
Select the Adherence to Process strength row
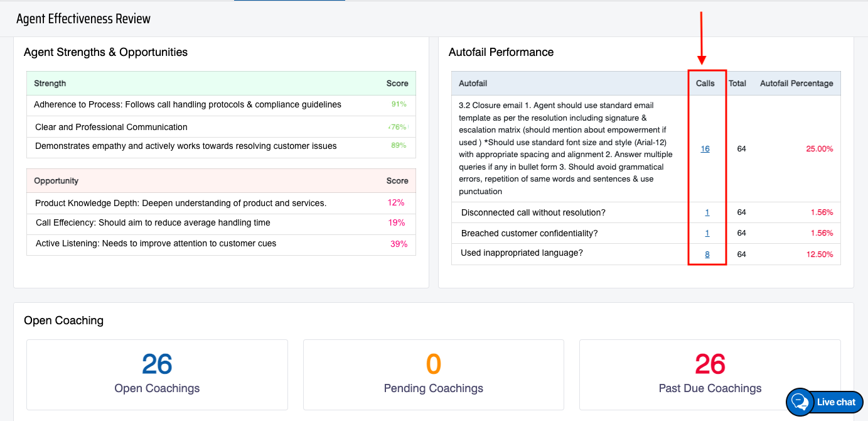tap(188, 105)
